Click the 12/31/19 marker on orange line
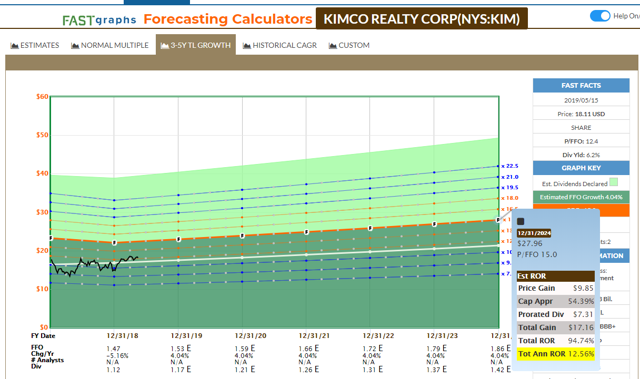This screenshot has height=379, width=640. (x=178, y=239)
